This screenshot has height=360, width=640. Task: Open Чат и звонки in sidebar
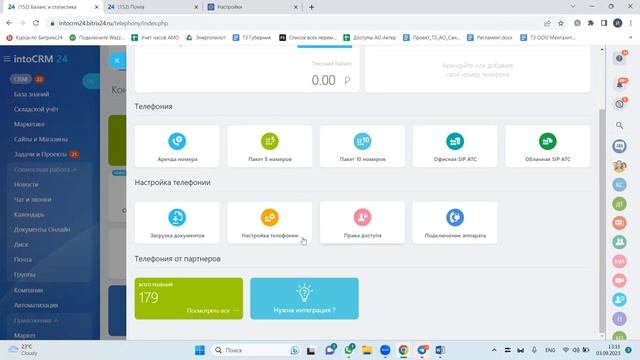[x=33, y=200]
